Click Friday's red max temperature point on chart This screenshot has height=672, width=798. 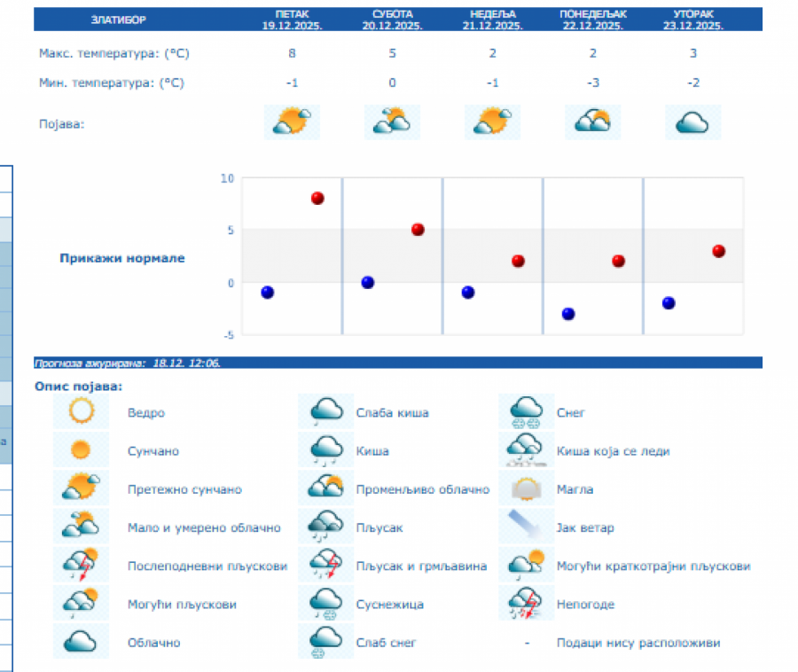[317, 198]
